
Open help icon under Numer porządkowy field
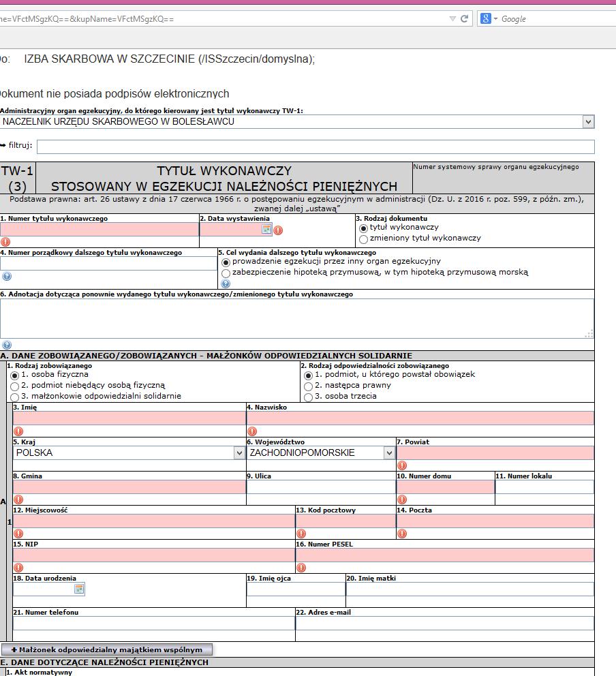[7, 277]
